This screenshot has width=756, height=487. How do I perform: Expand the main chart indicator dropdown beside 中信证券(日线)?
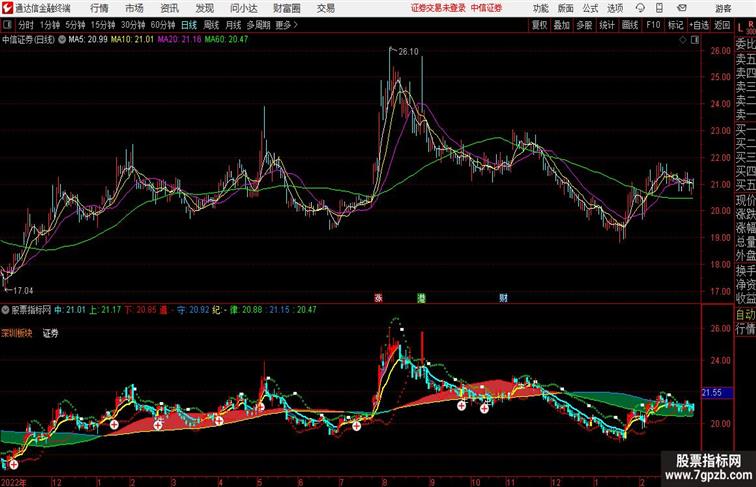(x=62, y=40)
